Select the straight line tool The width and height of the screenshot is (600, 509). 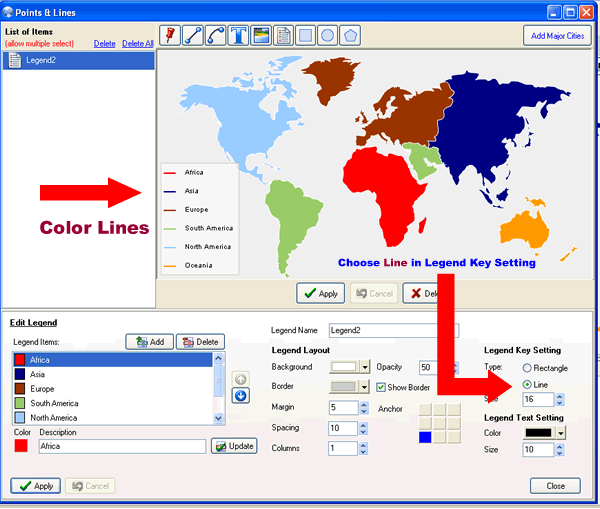(x=193, y=36)
